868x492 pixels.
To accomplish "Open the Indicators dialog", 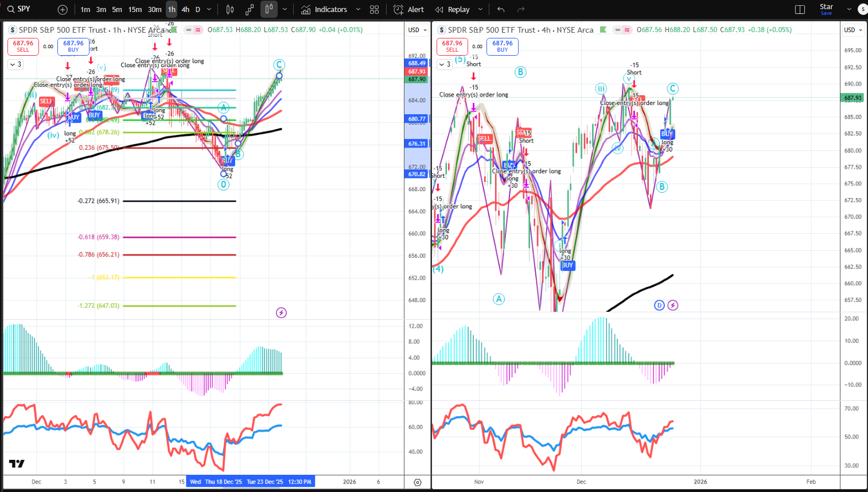I will [x=324, y=10].
